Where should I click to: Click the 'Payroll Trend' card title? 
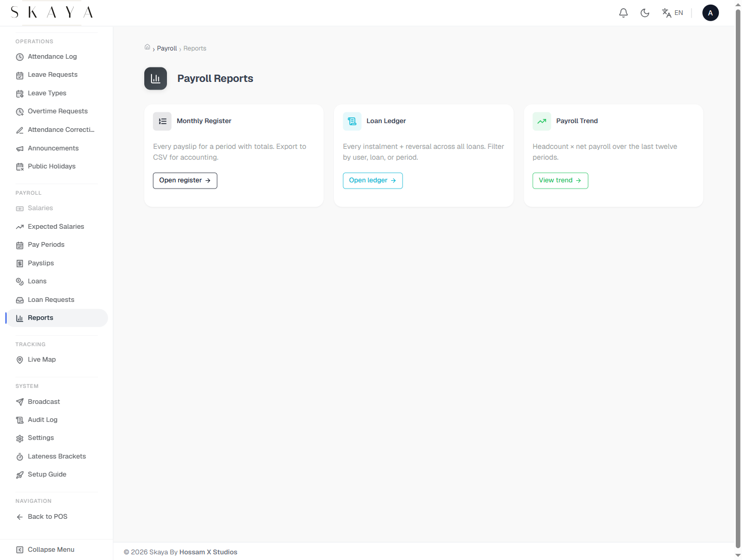pos(577,121)
